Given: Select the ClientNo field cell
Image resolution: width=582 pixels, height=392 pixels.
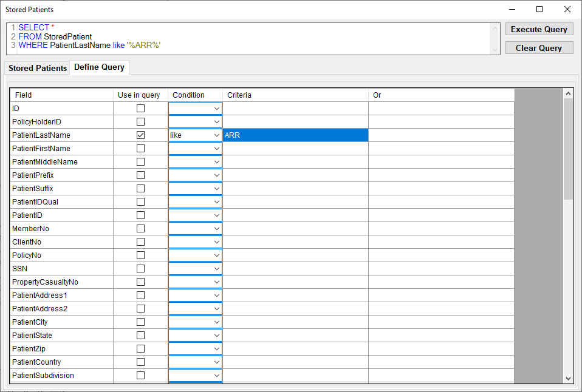Looking at the screenshot, I should [61, 242].
